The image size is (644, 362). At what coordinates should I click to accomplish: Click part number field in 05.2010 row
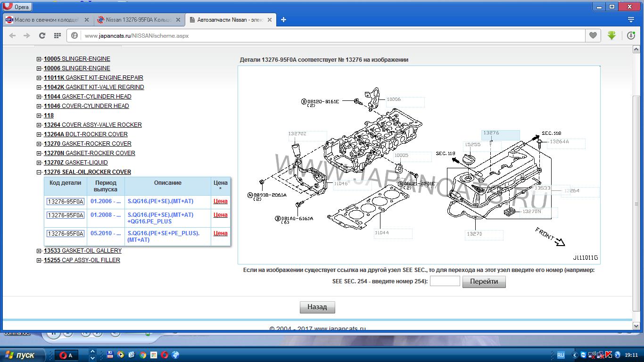(66, 234)
